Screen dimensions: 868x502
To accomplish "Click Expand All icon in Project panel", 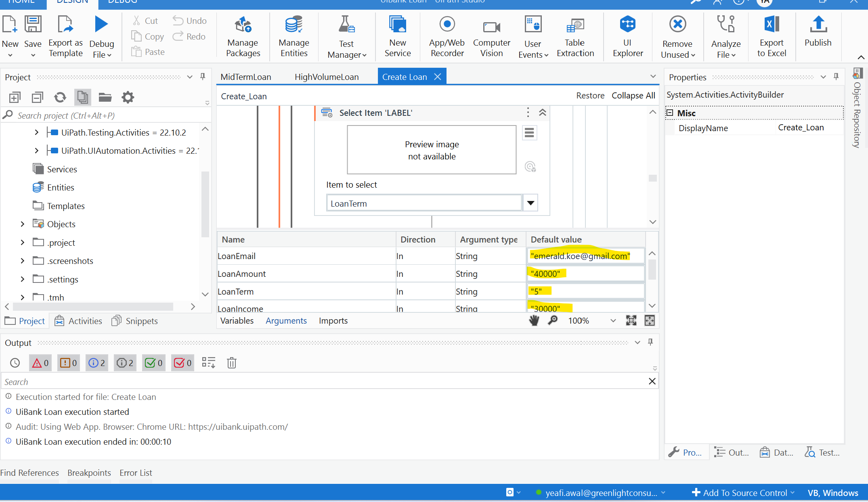I will pyautogui.click(x=15, y=97).
